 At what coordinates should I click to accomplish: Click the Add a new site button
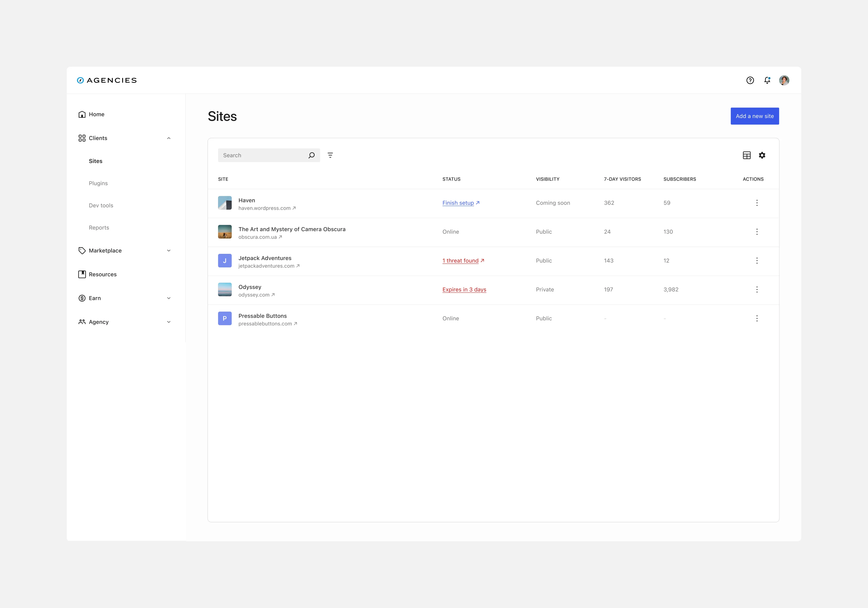point(754,116)
